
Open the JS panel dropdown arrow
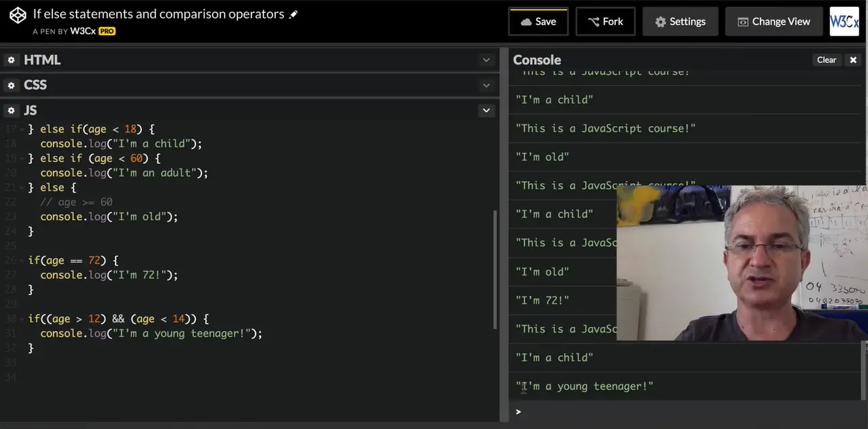tap(486, 110)
